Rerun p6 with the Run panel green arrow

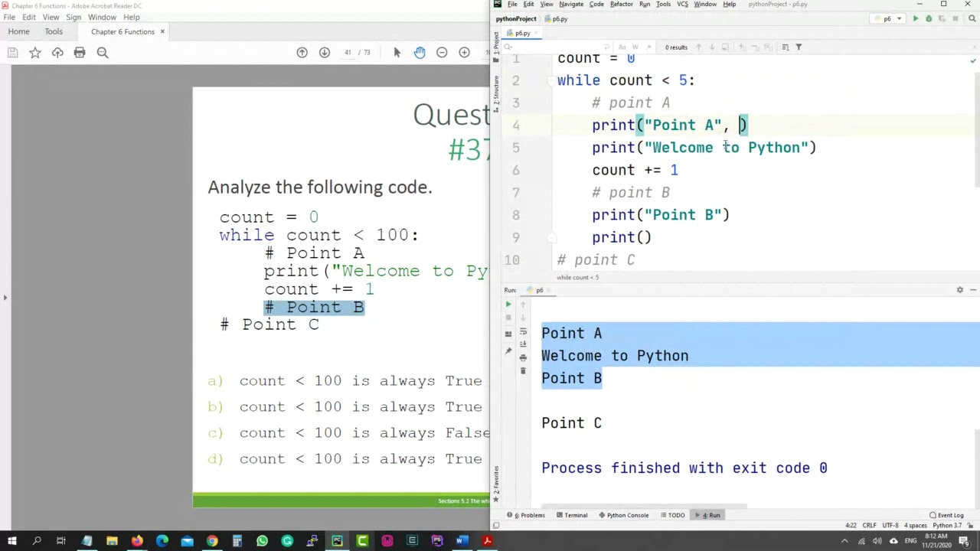(508, 305)
